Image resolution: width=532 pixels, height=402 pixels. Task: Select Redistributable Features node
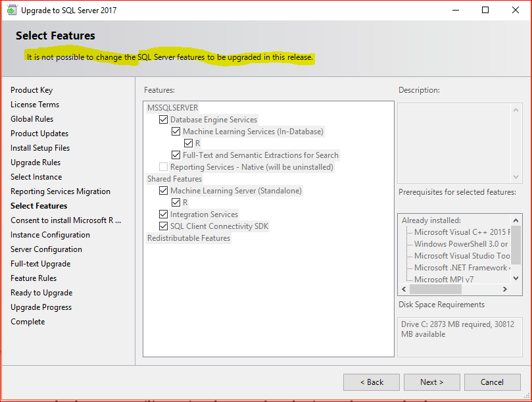(x=189, y=238)
